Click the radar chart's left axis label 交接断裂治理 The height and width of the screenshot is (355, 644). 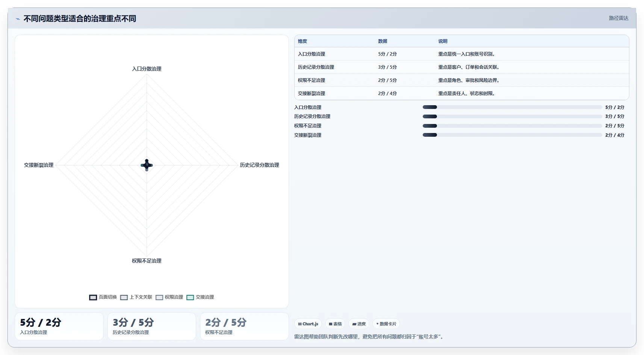[39, 165]
